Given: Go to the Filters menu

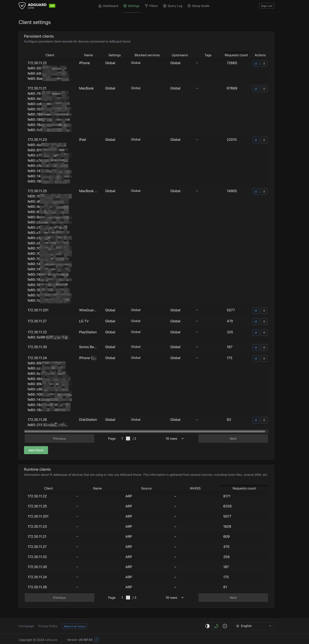Looking at the screenshot, I should pos(151,6).
